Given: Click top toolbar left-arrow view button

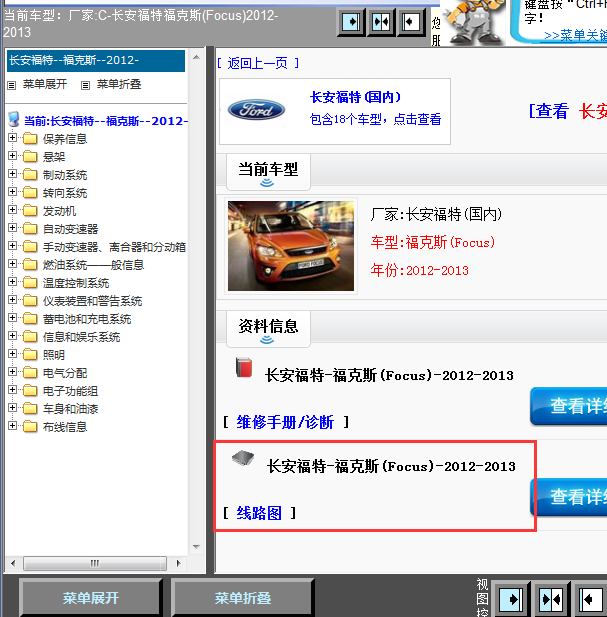Looking at the screenshot, I should tap(411, 22).
